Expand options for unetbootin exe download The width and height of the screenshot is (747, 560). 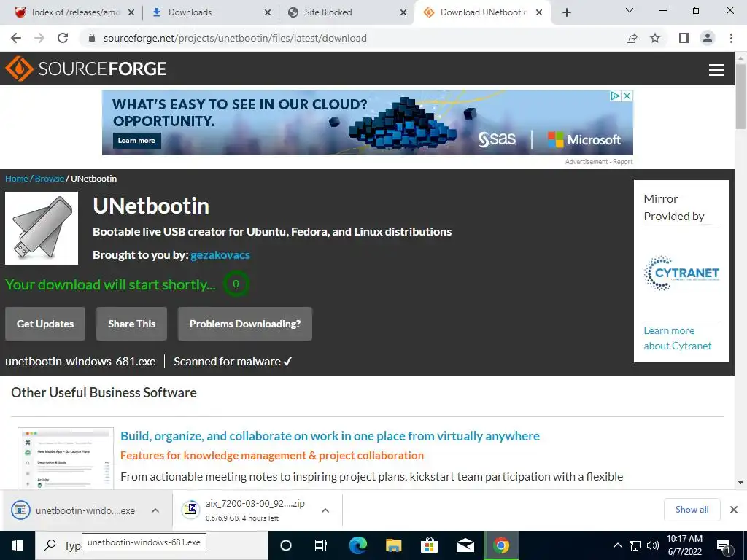pos(155,510)
